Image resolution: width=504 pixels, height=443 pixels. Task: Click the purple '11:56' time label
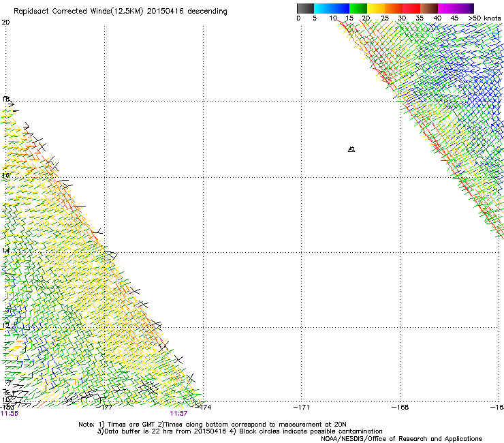coord(10,414)
